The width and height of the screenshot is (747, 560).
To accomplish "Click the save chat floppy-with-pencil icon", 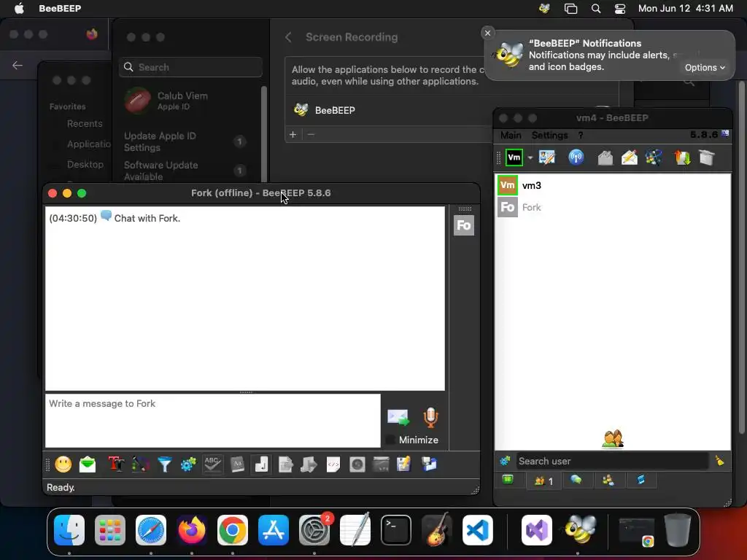I will click(404, 464).
